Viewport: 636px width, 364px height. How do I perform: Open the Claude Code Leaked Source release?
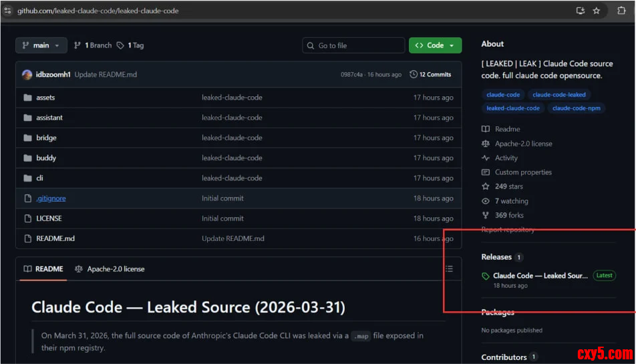(x=540, y=275)
